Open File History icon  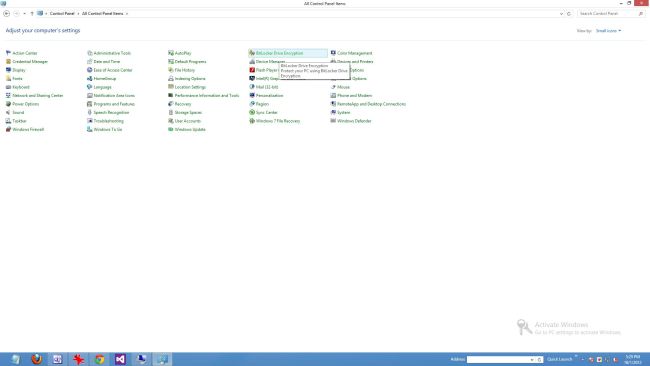[170, 70]
